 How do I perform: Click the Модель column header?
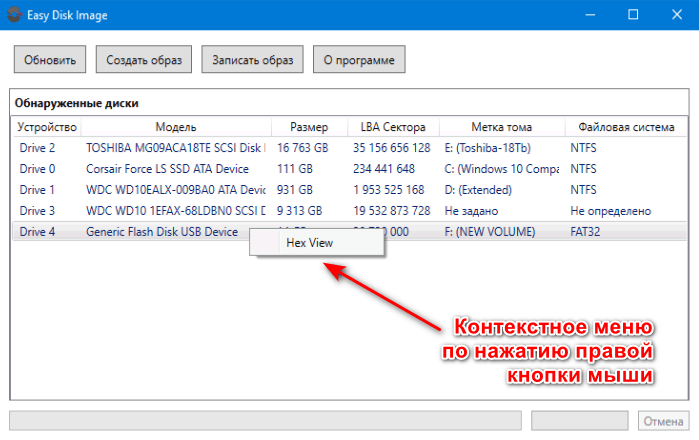(176, 127)
